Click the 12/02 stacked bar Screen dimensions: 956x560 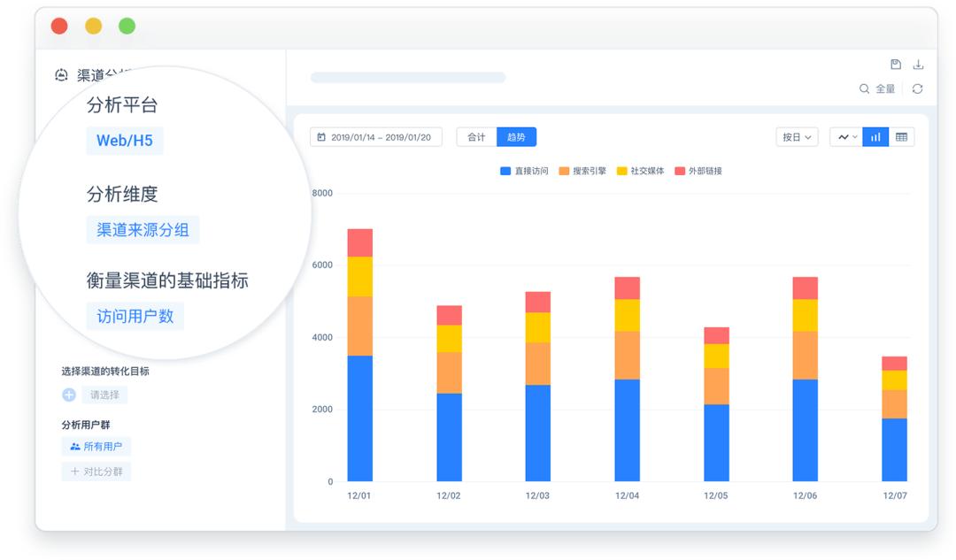(x=449, y=394)
